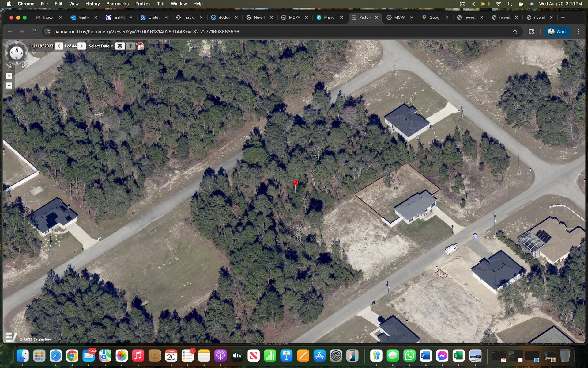This screenshot has height=368, width=588.
Task: Bookmark this page with the star icon
Action: (x=515, y=31)
